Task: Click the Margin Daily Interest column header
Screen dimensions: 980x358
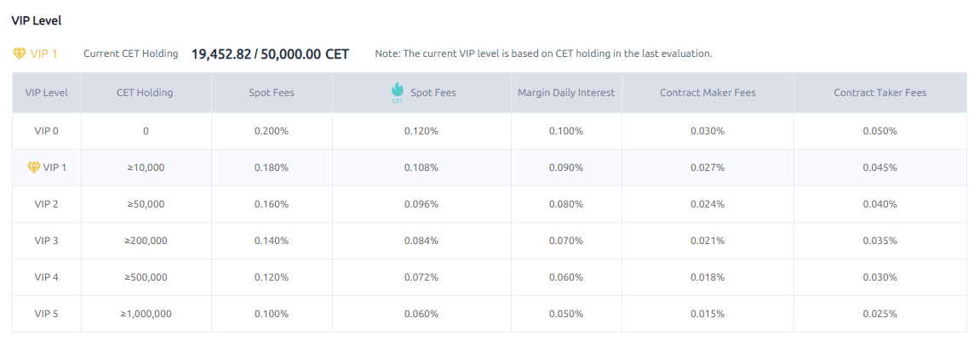Action: tap(566, 93)
